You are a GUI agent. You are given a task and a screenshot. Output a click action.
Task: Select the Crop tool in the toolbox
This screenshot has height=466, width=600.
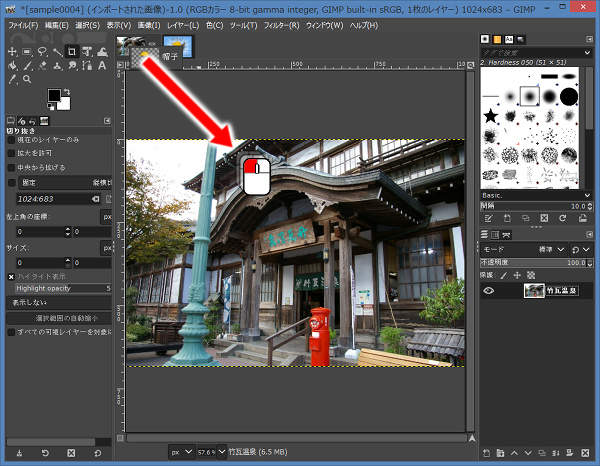73,51
